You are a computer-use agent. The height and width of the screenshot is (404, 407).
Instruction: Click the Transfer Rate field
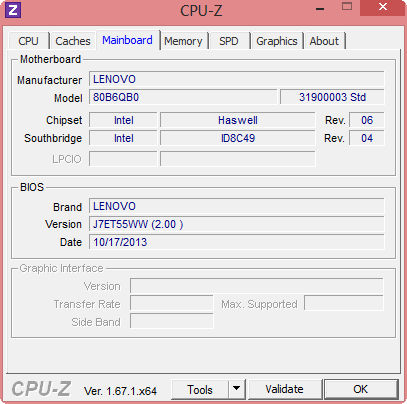tap(172, 304)
